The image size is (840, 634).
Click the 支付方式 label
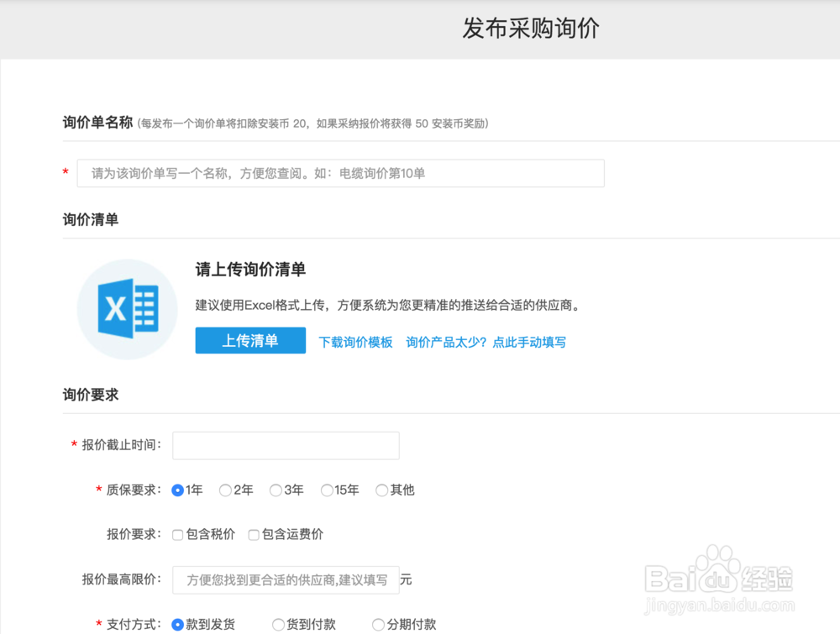click(x=134, y=625)
